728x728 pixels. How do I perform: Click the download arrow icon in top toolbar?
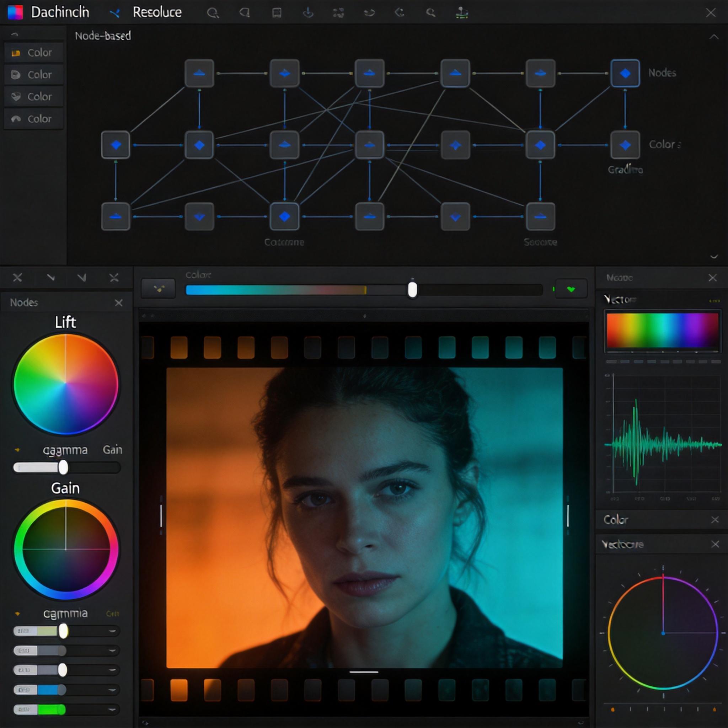click(x=308, y=12)
